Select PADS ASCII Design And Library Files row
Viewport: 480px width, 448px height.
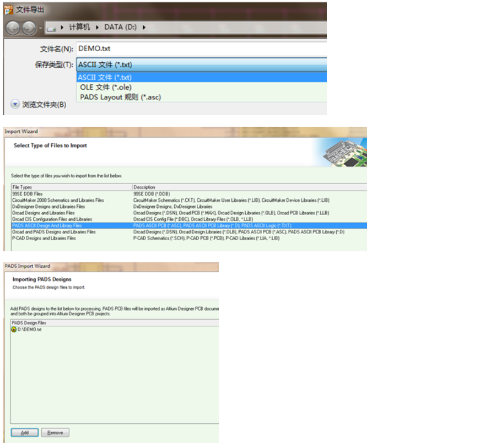(x=189, y=225)
